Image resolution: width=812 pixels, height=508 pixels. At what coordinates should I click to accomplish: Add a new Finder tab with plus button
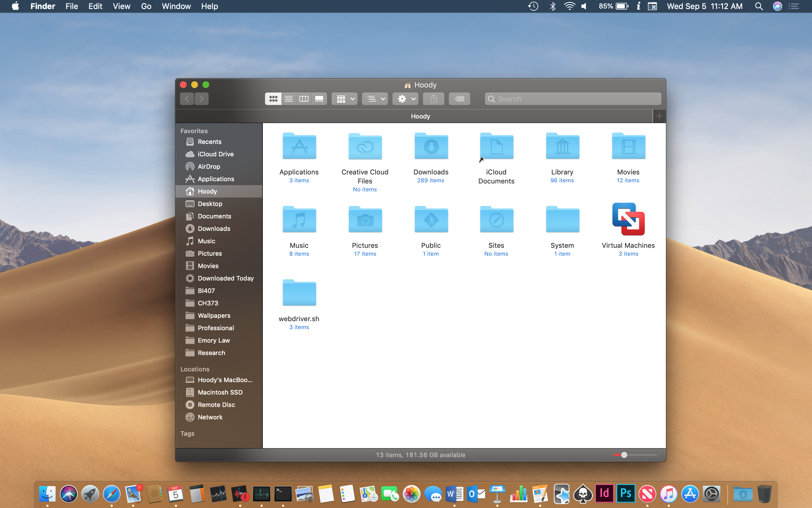coord(659,116)
